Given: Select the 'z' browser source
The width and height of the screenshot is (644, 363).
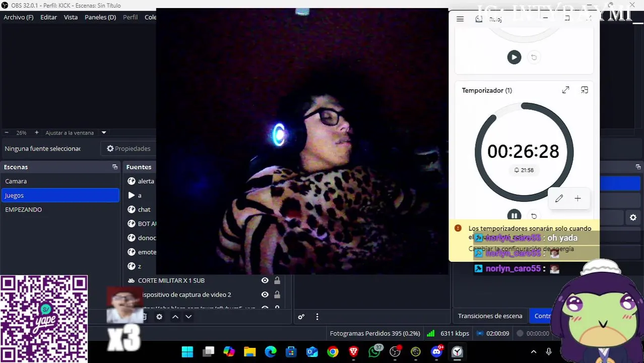Looking at the screenshot, I should pyautogui.click(x=140, y=266).
